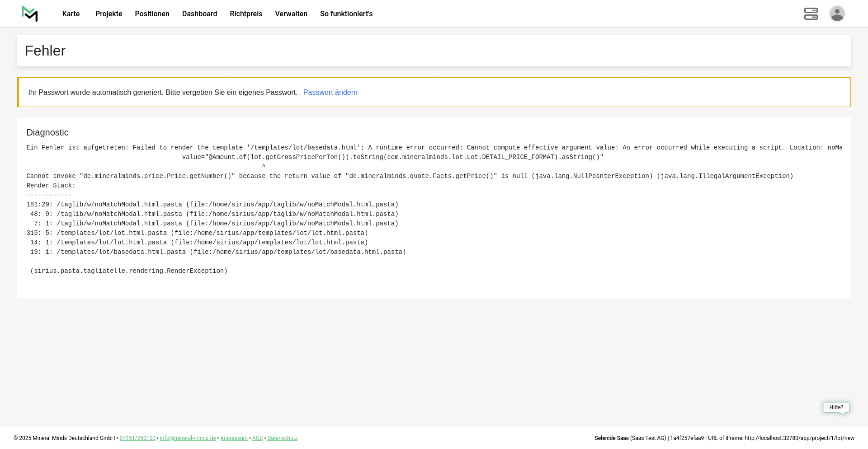Open the AGB footer link
868x449 pixels.
(257, 438)
